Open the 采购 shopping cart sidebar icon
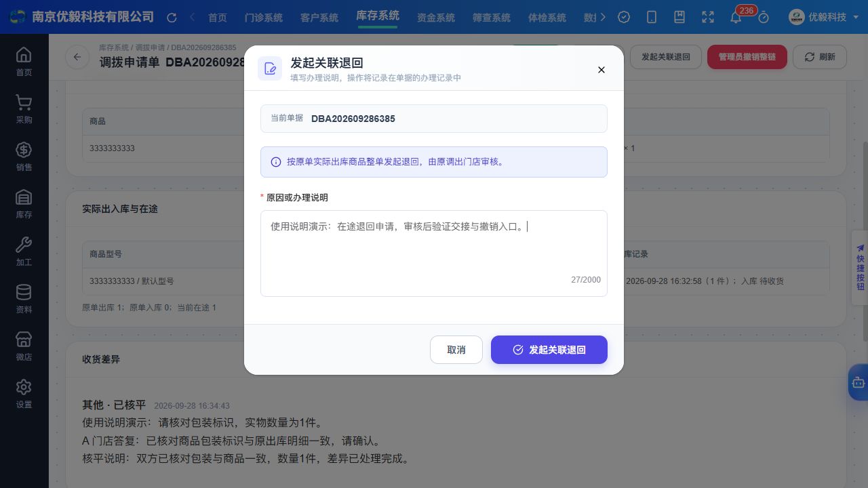 (x=24, y=108)
